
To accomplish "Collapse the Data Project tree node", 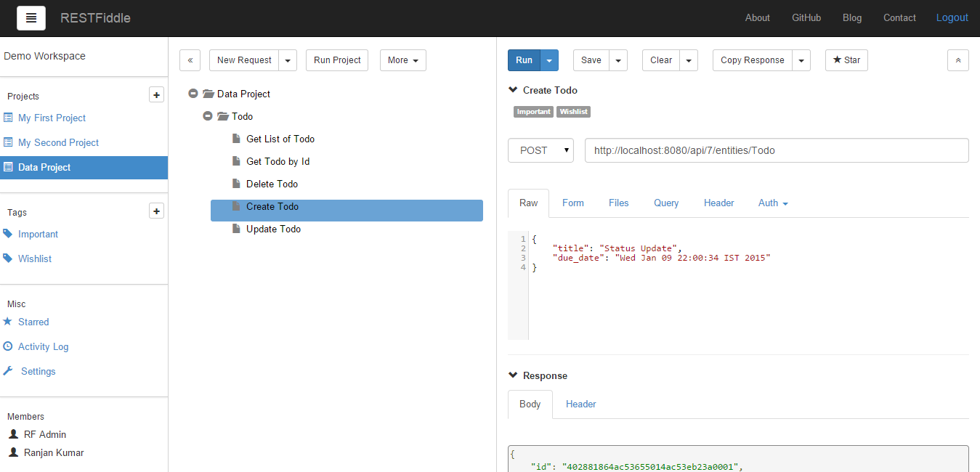I will 193,94.
